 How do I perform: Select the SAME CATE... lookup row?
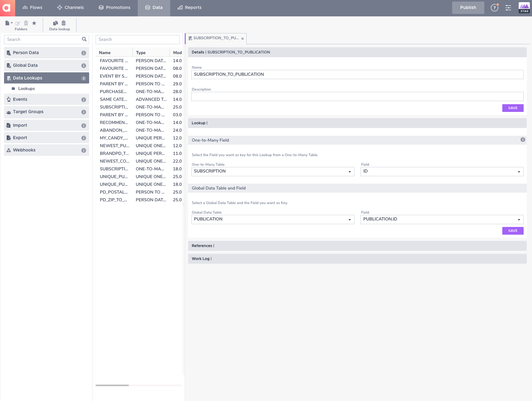(139, 100)
